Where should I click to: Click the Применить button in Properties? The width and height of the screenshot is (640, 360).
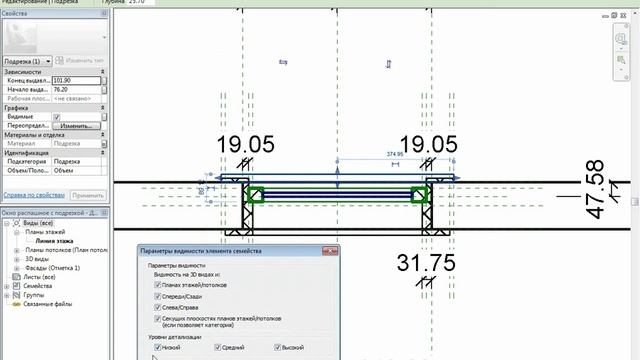(88, 195)
